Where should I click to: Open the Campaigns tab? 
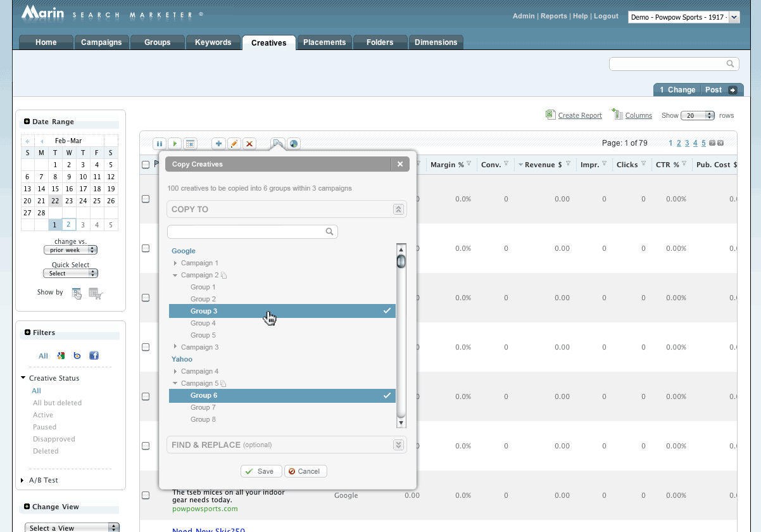(101, 42)
